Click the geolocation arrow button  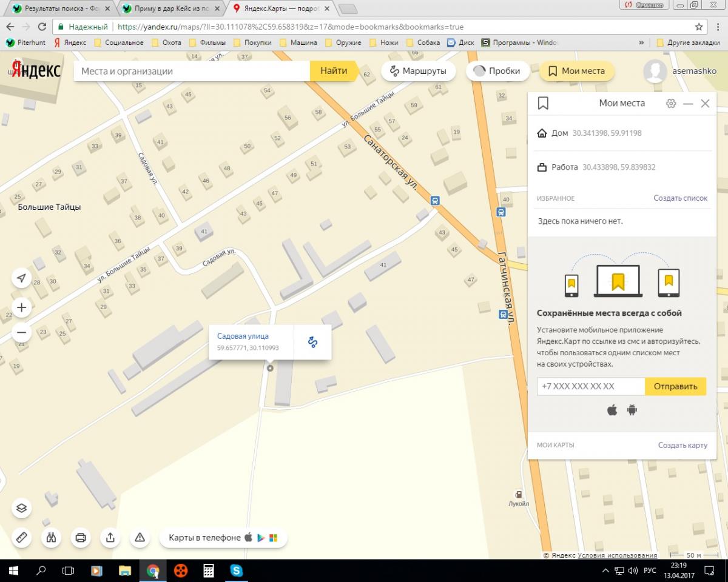21,278
